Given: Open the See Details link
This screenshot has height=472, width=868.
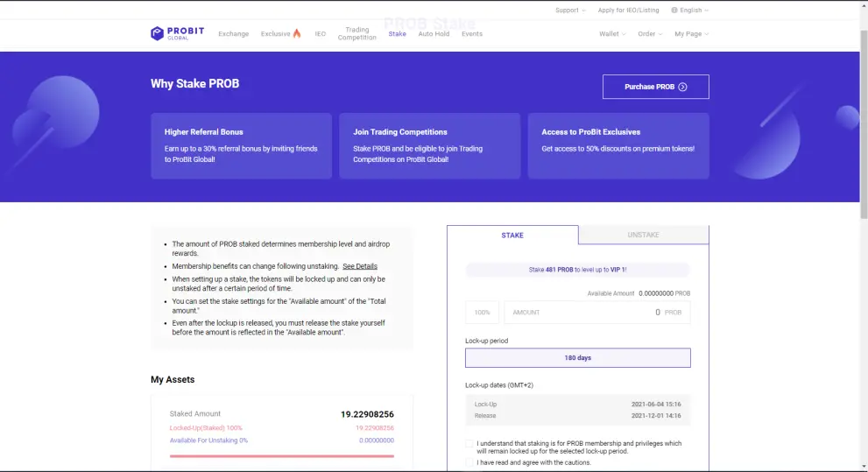Looking at the screenshot, I should pyautogui.click(x=360, y=266).
